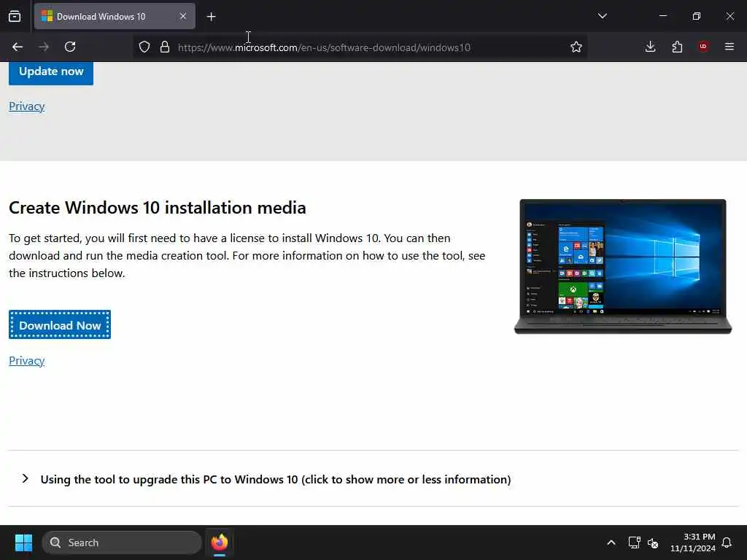Open the Firefox hamburger menu
The image size is (747, 560).
pyautogui.click(x=729, y=47)
